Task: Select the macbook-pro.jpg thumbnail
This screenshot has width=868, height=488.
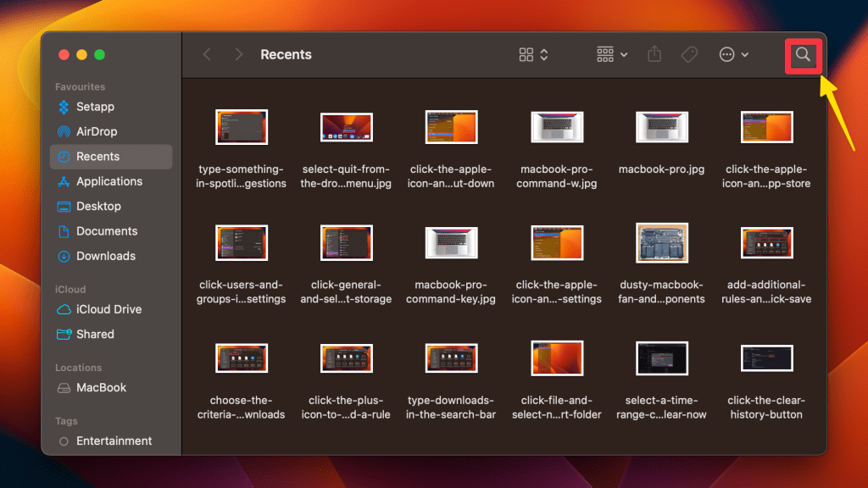Action: (661, 127)
